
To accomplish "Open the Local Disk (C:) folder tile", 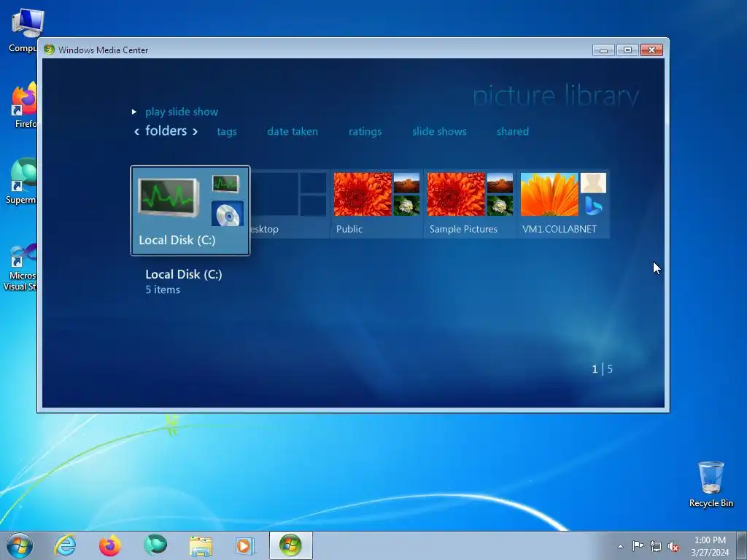I will [190, 211].
